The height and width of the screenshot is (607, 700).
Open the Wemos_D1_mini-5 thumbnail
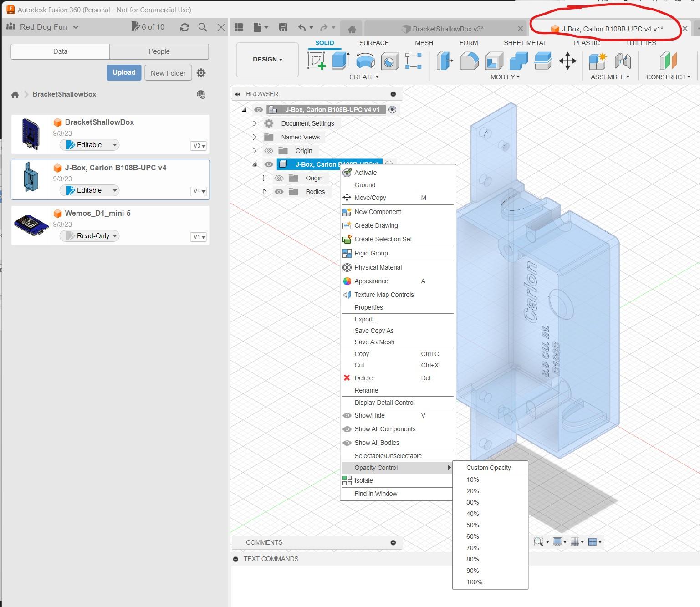(31, 225)
